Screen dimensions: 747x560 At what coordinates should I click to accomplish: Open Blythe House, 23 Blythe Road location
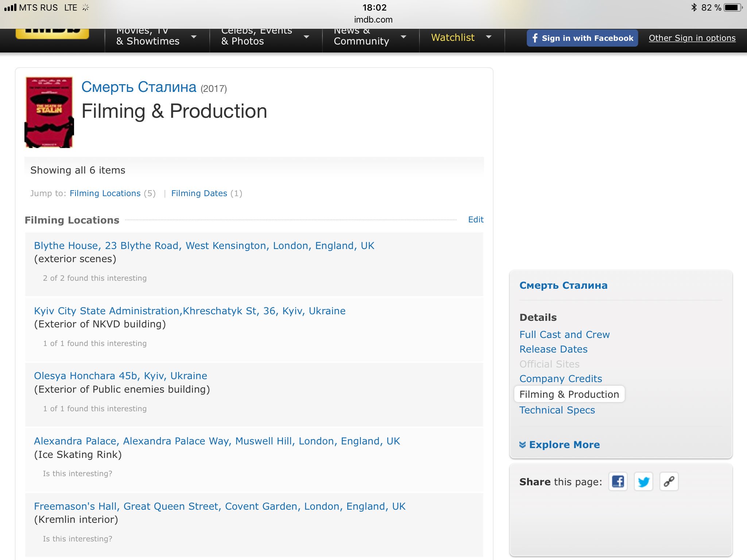tap(204, 246)
